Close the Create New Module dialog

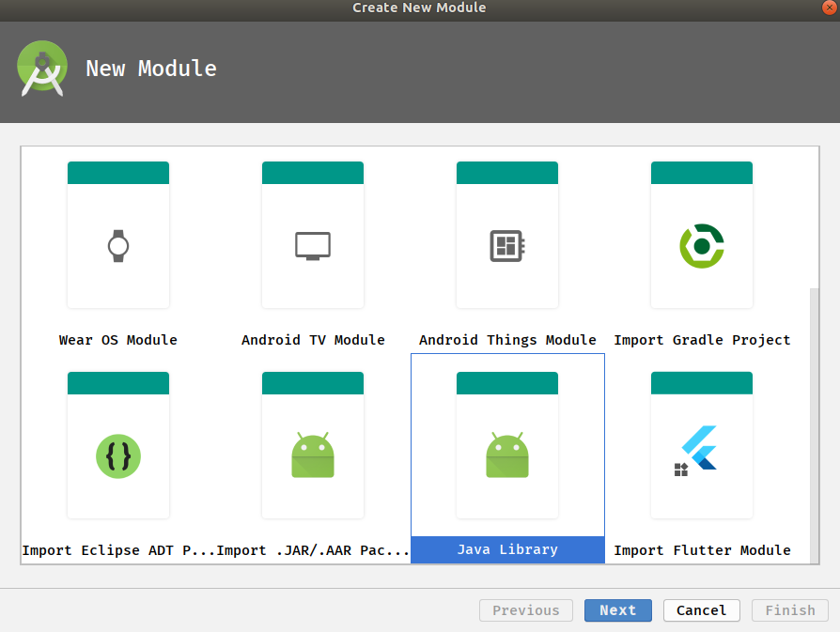pos(830,7)
